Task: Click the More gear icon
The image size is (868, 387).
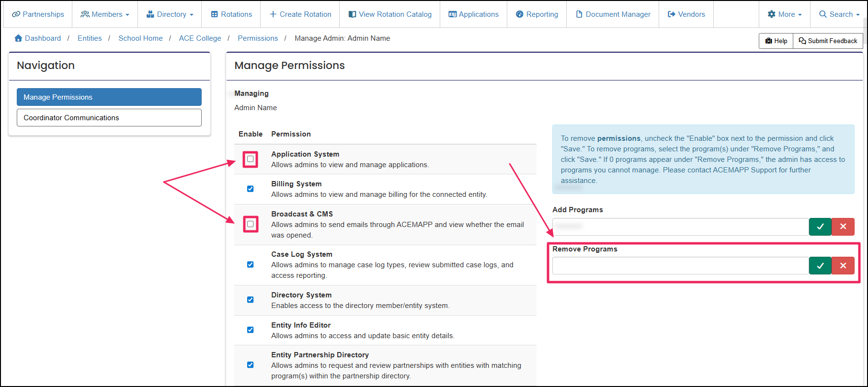Action: click(x=772, y=14)
